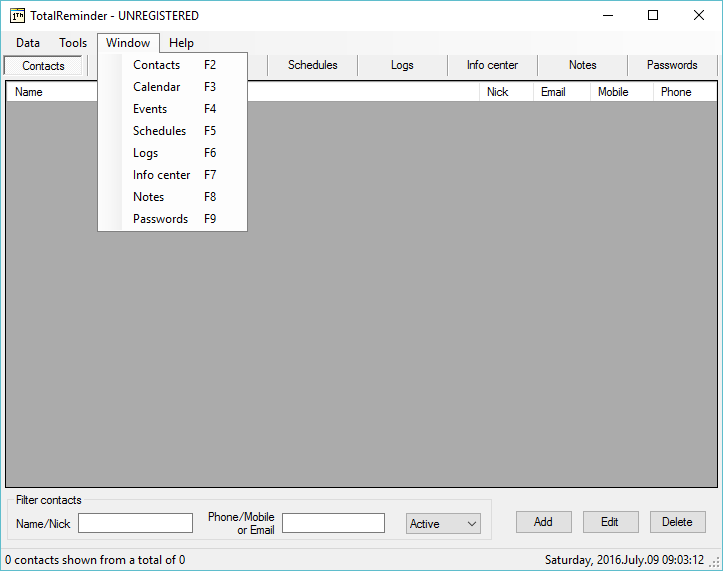This screenshot has height=571, width=723.
Task: Close the open Window menu
Action: point(128,43)
